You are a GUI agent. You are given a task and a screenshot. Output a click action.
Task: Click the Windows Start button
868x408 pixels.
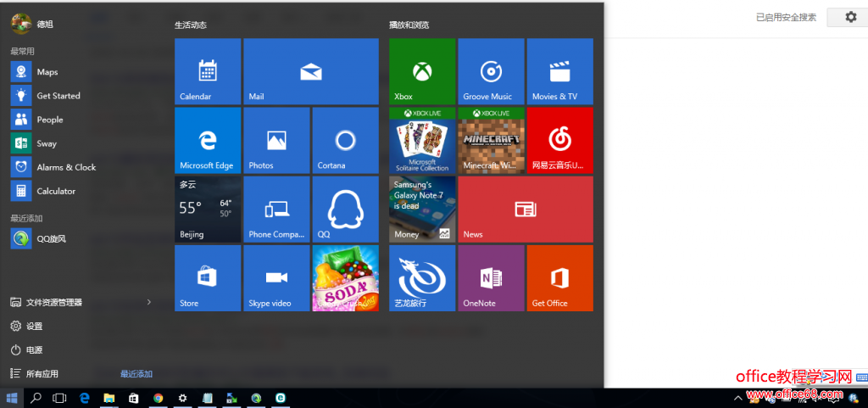point(12,398)
